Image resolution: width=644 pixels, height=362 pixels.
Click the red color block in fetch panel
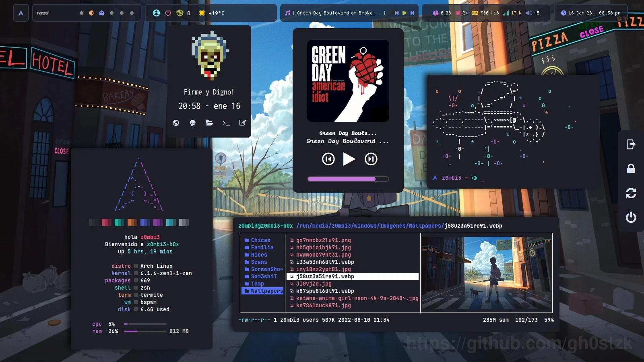[107, 222]
